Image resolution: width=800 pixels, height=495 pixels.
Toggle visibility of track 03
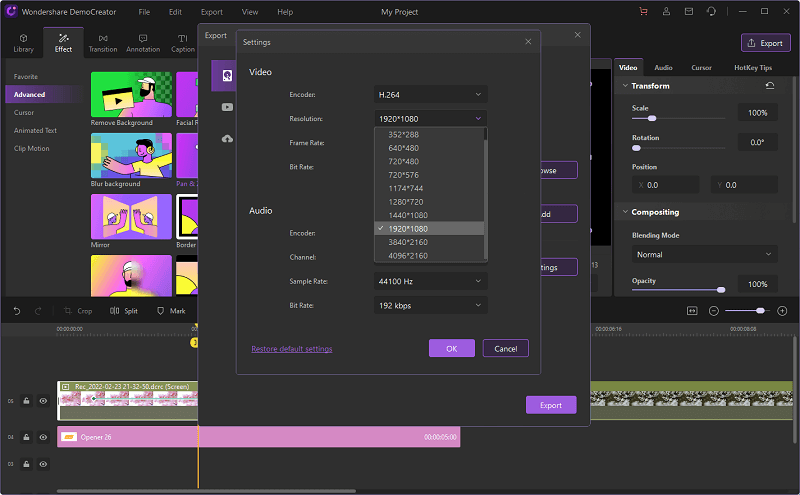(43, 464)
